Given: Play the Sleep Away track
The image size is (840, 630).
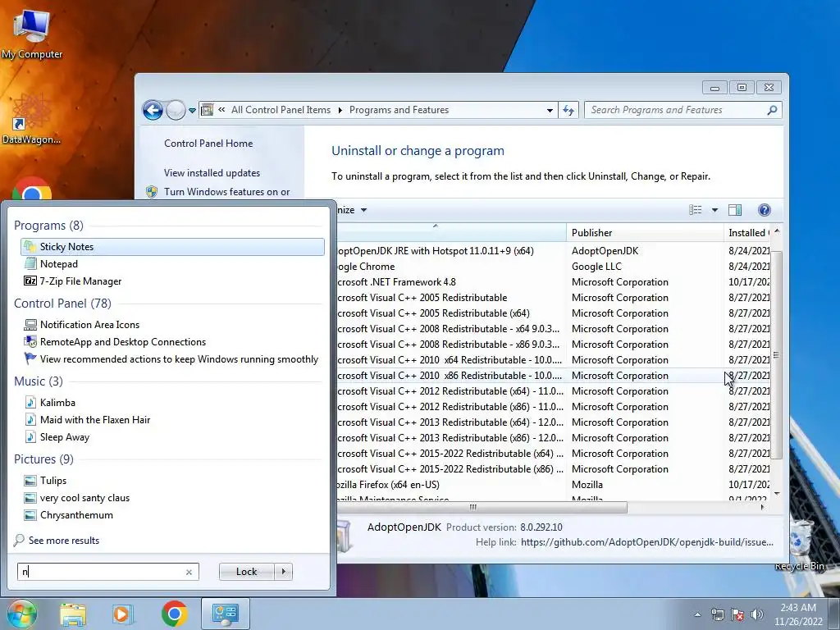Looking at the screenshot, I should click(57, 437).
